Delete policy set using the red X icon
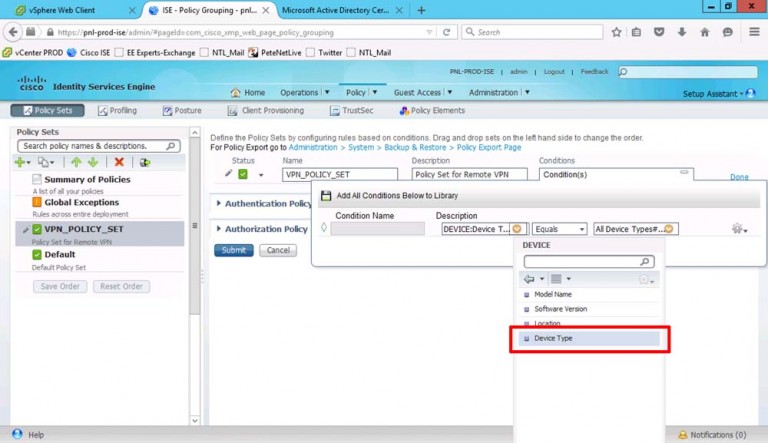The image size is (768, 443). tap(119, 162)
